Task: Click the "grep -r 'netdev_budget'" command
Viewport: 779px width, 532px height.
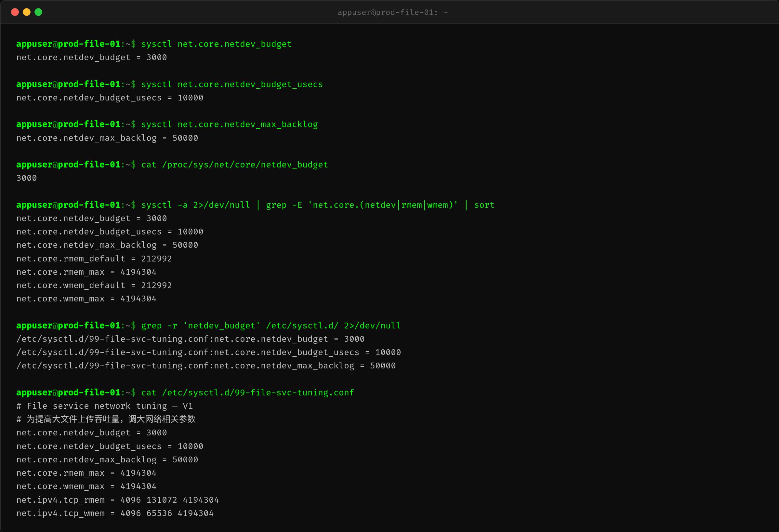Action: coord(271,326)
